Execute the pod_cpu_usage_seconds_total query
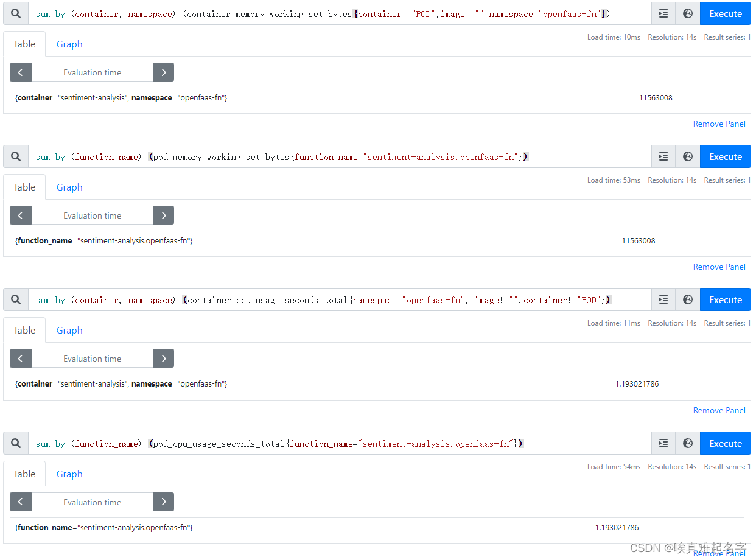The height and width of the screenshot is (560, 756). 725,443
